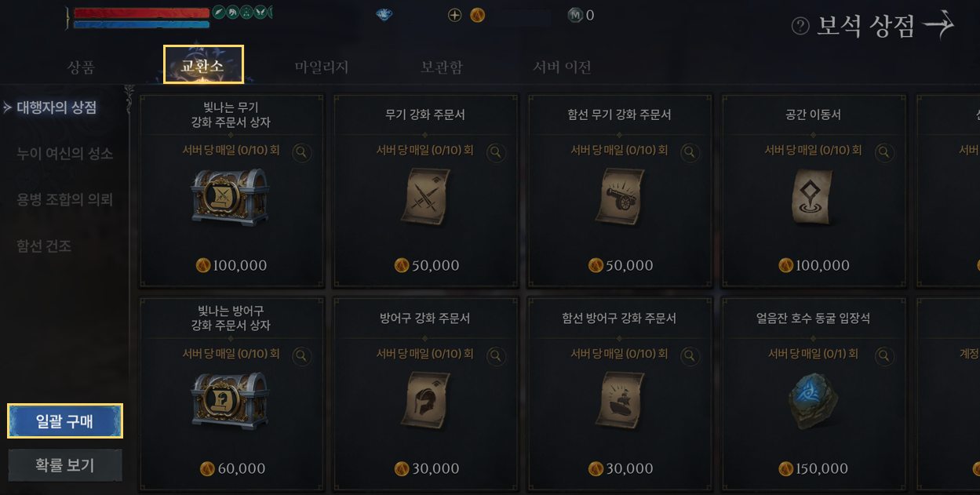Select the 서버 이전 tab

562,67
